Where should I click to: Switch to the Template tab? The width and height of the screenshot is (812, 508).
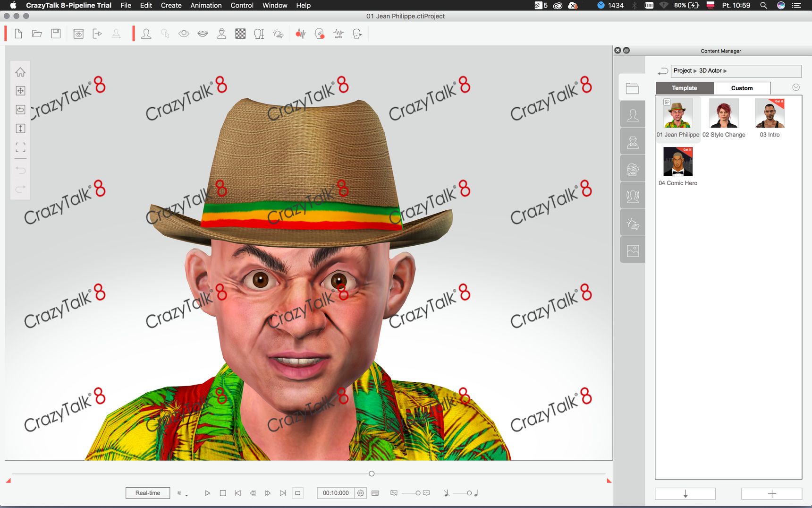685,88
